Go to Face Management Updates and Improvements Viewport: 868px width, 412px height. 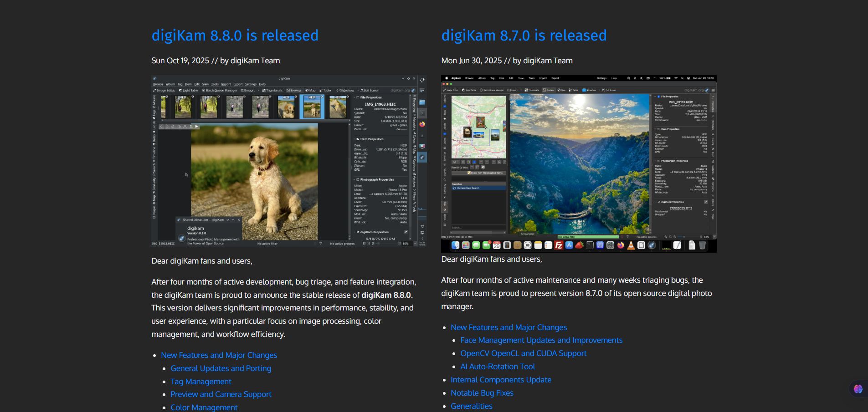click(x=541, y=340)
